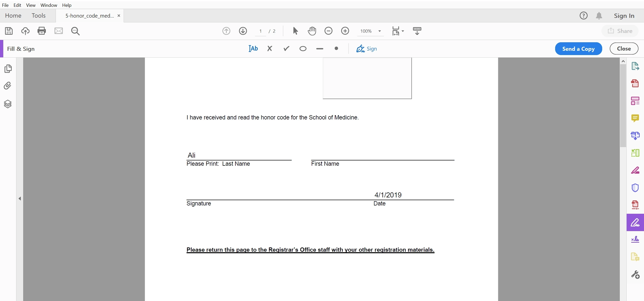Image resolution: width=644 pixels, height=301 pixels.
Task: Open the attachments paperclip panel
Action: 8,86
